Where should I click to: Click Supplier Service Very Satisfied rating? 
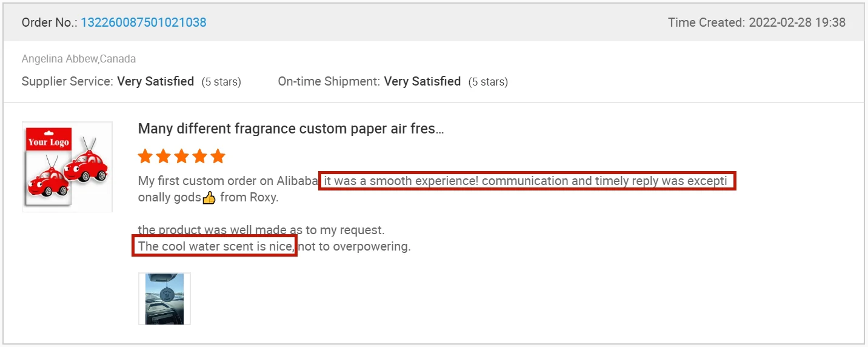pyautogui.click(x=155, y=81)
